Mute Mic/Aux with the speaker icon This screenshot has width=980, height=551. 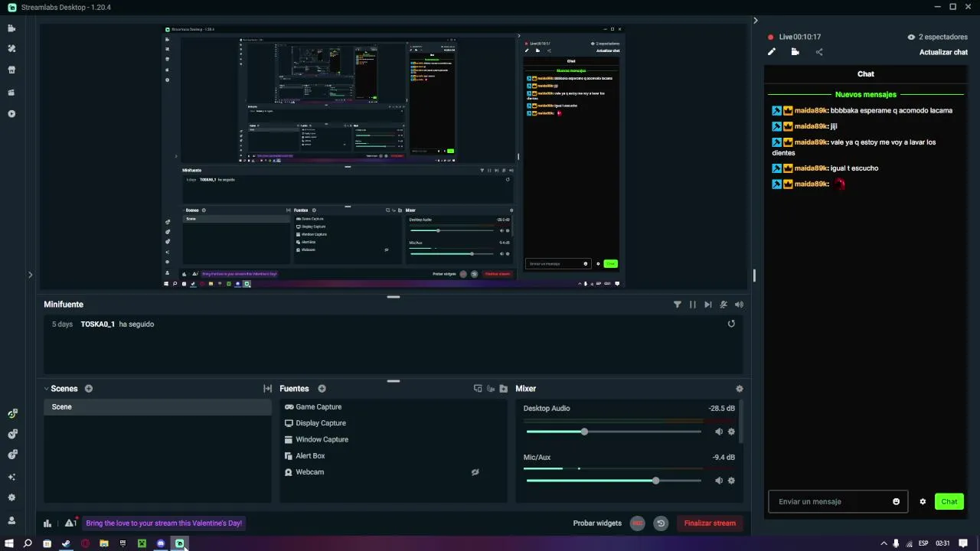pyautogui.click(x=718, y=481)
